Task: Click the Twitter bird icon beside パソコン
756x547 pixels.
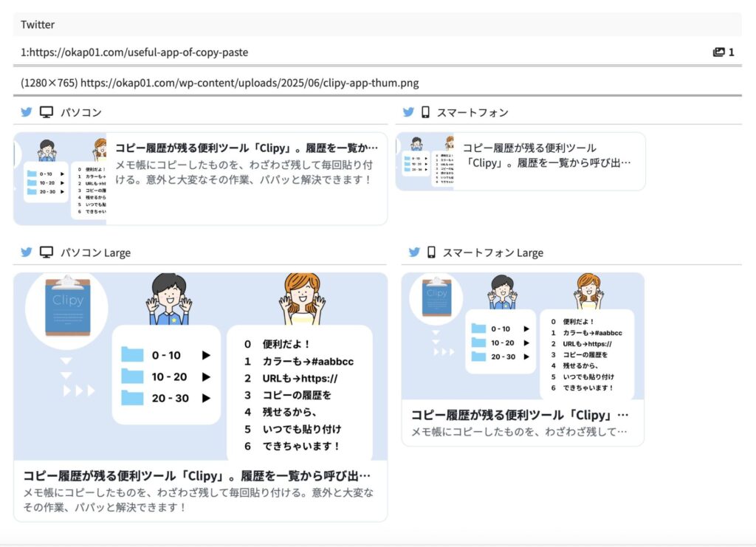Action: [x=27, y=112]
